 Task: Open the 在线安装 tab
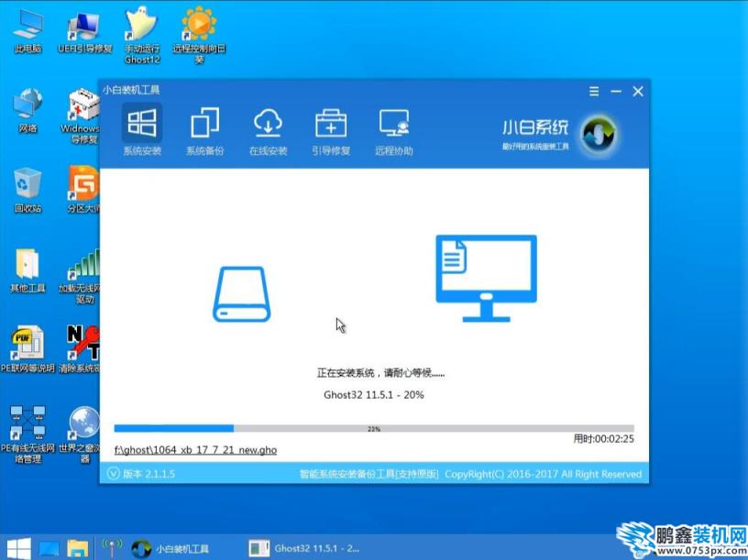coord(268,131)
